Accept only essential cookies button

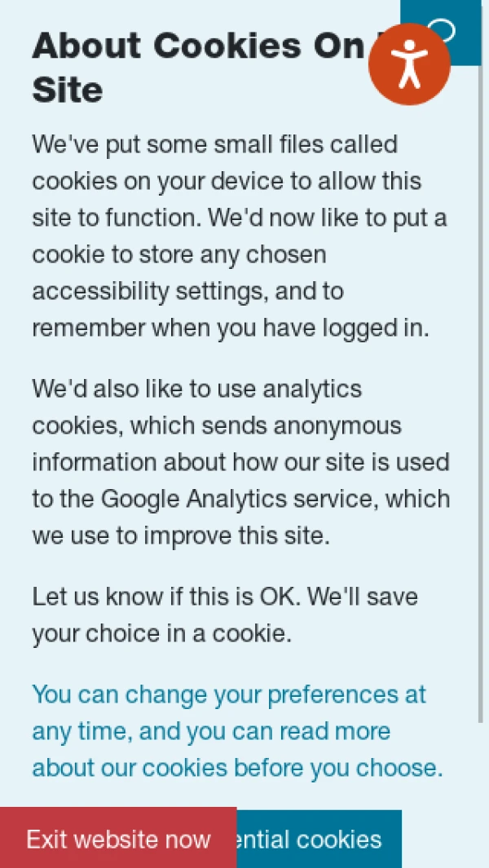(x=319, y=839)
